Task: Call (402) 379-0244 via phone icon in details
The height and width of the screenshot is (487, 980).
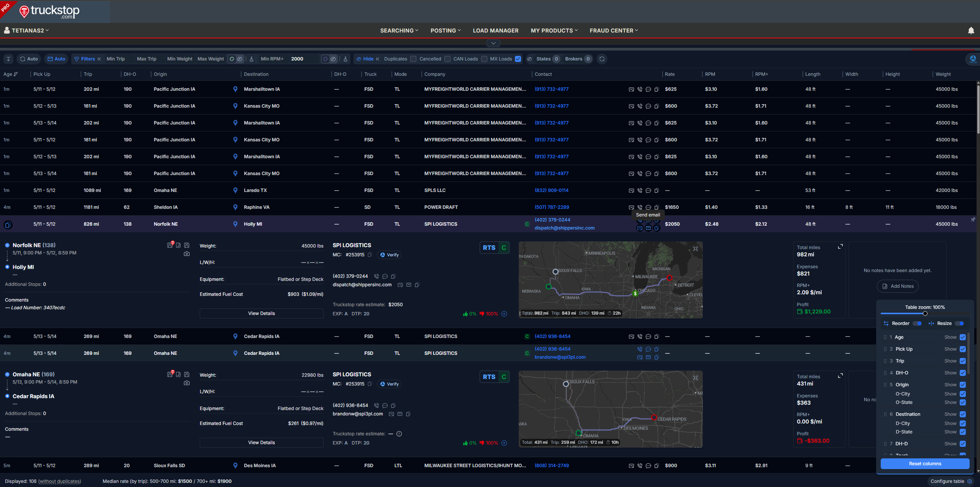Action: pyautogui.click(x=376, y=276)
